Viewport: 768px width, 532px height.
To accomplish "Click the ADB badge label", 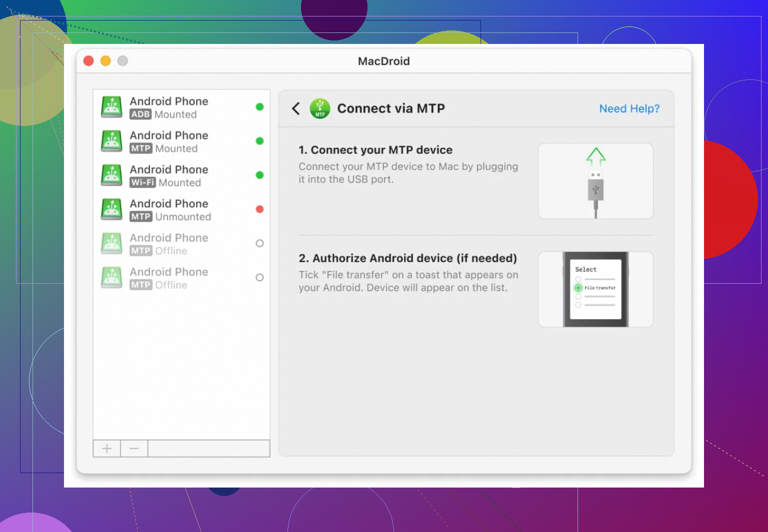I will pos(140,114).
